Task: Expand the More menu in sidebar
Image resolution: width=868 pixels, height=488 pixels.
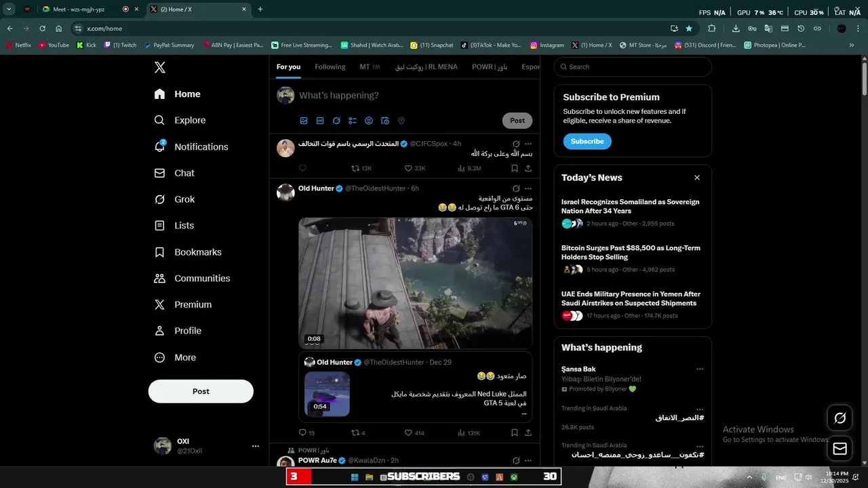Action: [176, 357]
